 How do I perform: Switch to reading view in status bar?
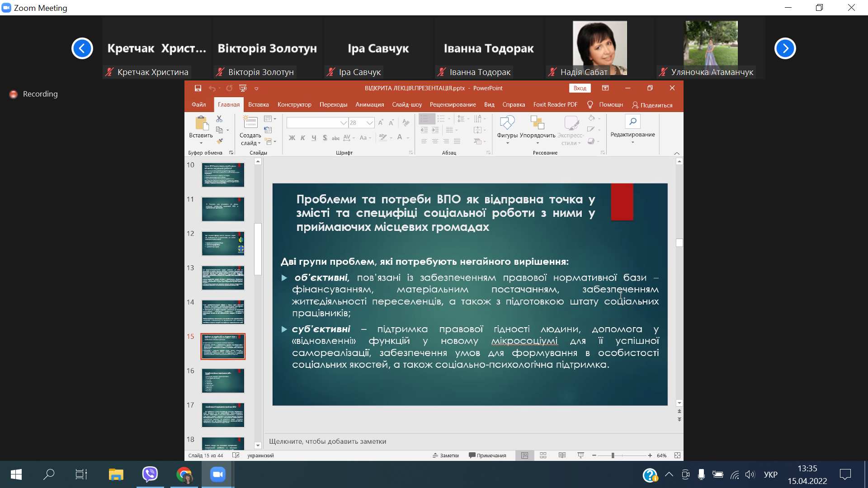click(562, 455)
